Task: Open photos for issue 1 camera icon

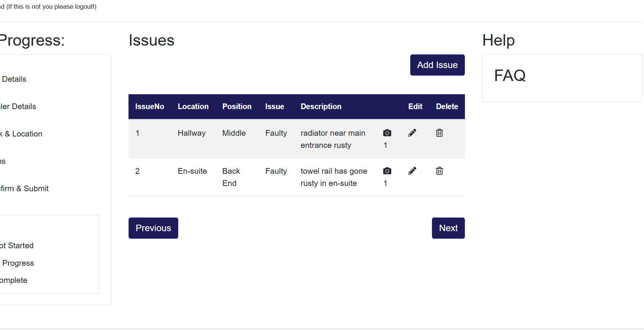Action: point(387,133)
